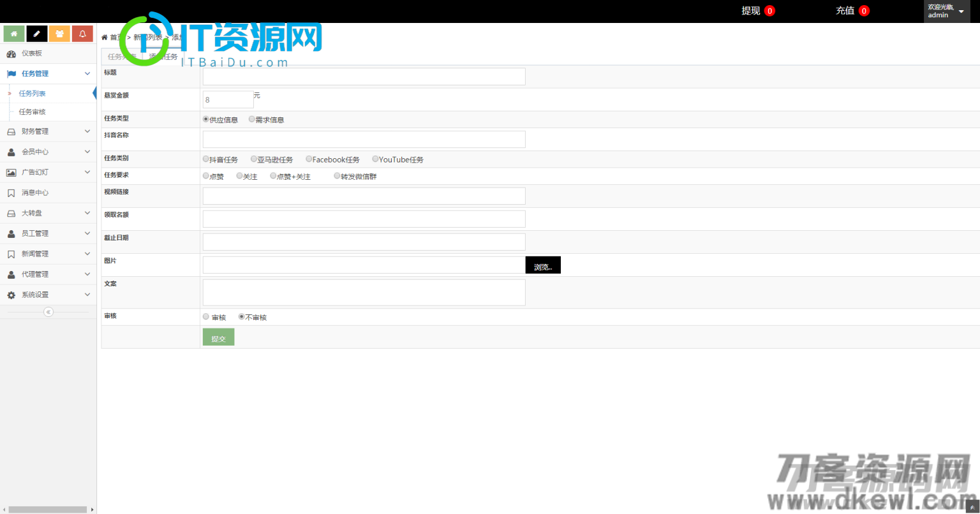Click the 领取名额 input field
This screenshot has width=980, height=514.
point(364,219)
